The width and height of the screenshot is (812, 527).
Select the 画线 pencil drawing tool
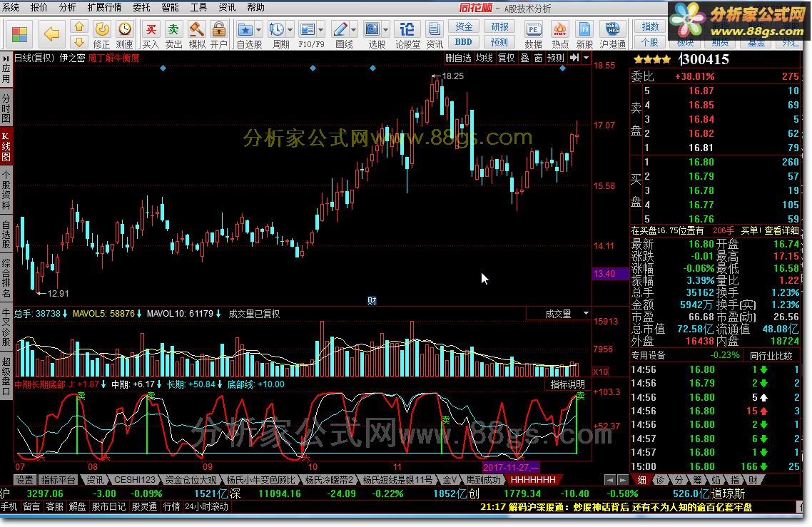pos(340,29)
